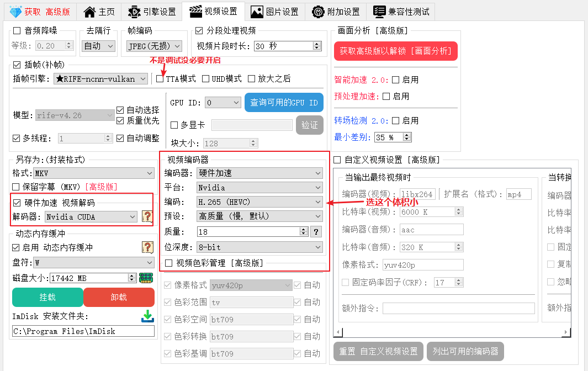Viewport: 588px width, 371px height.
Task: Uncheck 自动选择 model checkbox
Action: (120, 110)
